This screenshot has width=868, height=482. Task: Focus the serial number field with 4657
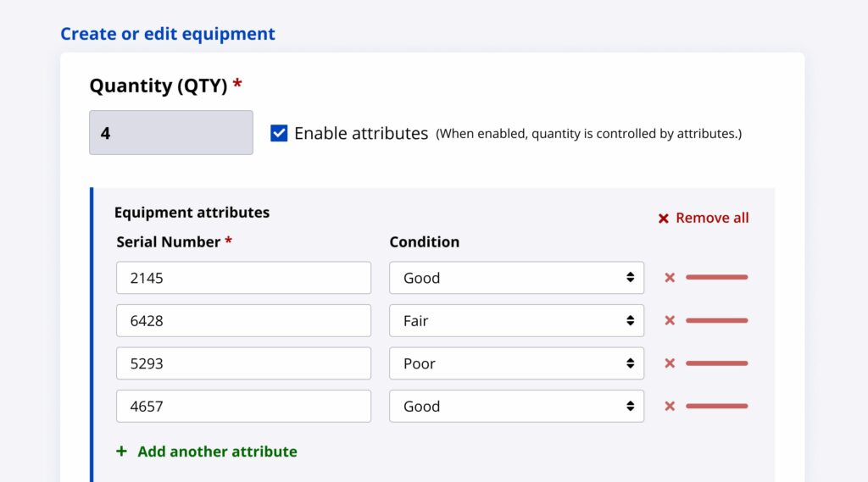coord(243,407)
